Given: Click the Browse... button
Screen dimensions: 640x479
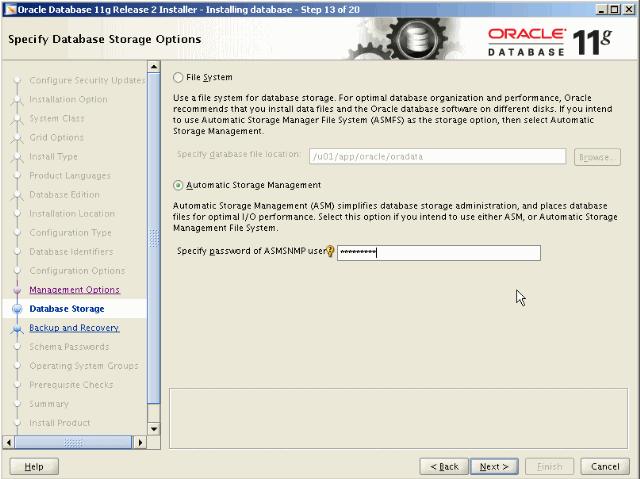Looking at the screenshot, I should pos(597,157).
